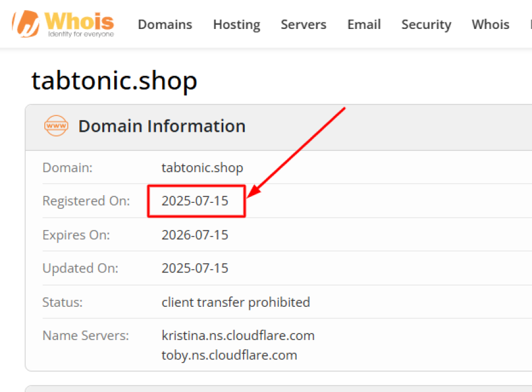Click the Updated On date value

click(195, 268)
